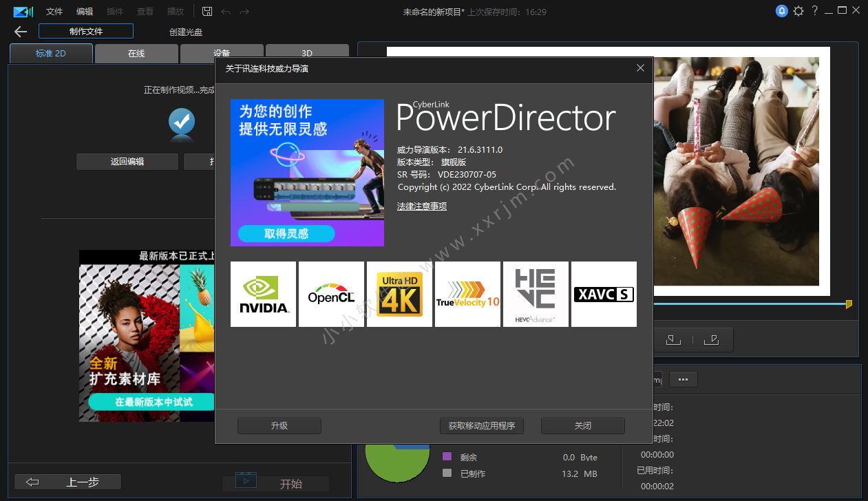Click the undo arrow icon
The height and width of the screenshot is (501, 868).
tap(226, 11)
